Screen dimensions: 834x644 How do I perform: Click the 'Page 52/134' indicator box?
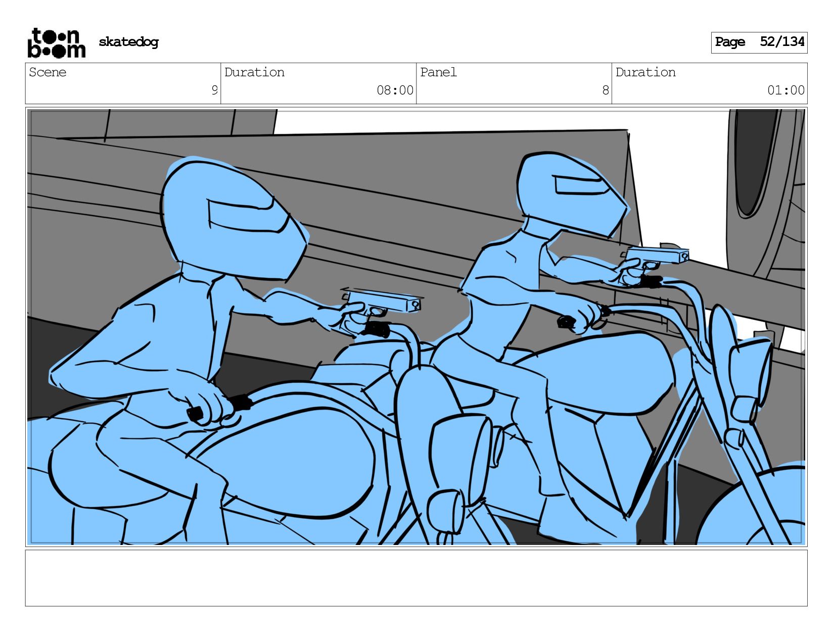pos(759,42)
